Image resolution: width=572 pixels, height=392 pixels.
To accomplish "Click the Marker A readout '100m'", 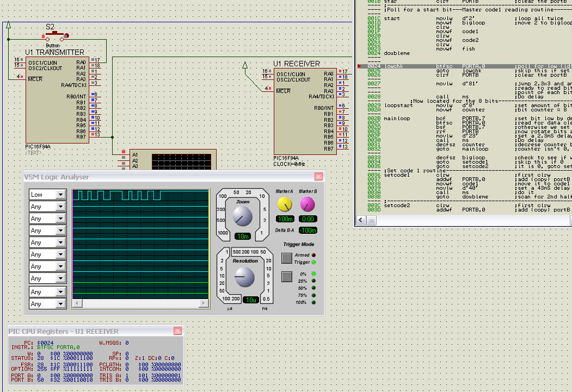I will [285, 219].
